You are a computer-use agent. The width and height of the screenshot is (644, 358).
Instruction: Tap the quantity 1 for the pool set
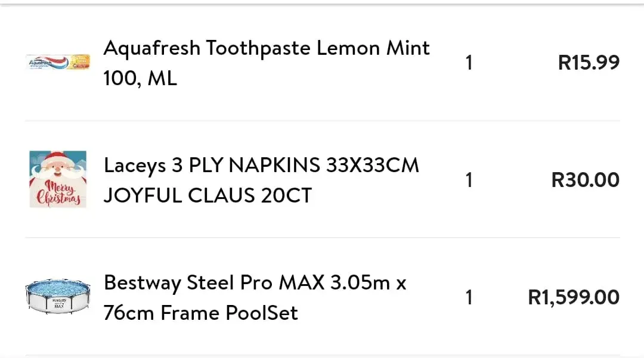469,297
